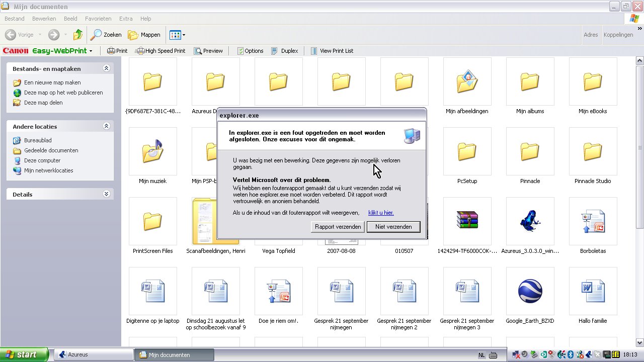
Task: Click Niet verzenden button in error dialog
Action: click(x=393, y=227)
